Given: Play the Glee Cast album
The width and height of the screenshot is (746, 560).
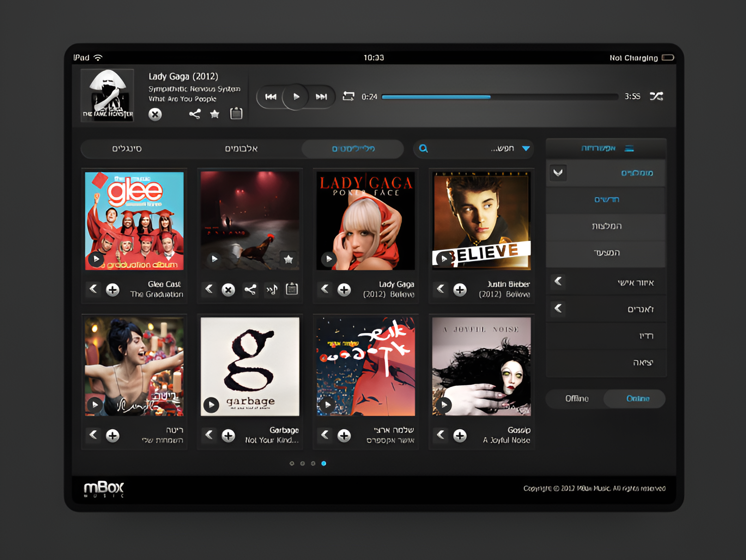Looking at the screenshot, I should [x=96, y=259].
